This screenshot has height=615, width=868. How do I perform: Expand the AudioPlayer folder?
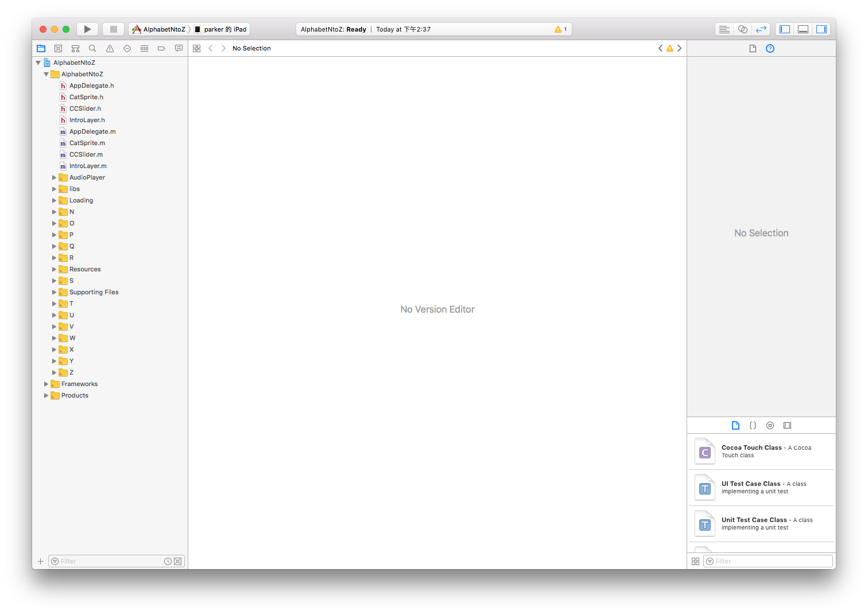click(55, 178)
